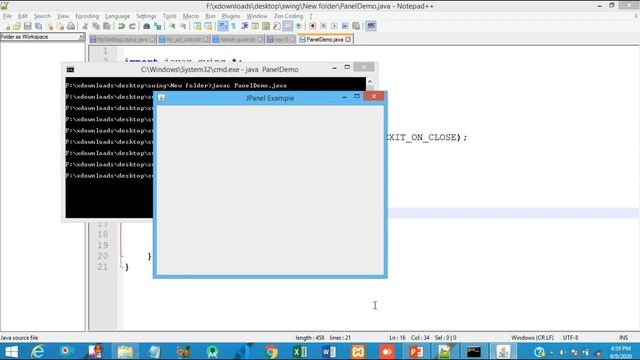Viewport: 640px width, 360px height.
Task: Click the cmd window scrollbar up arrow
Action: click(x=370, y=82)
